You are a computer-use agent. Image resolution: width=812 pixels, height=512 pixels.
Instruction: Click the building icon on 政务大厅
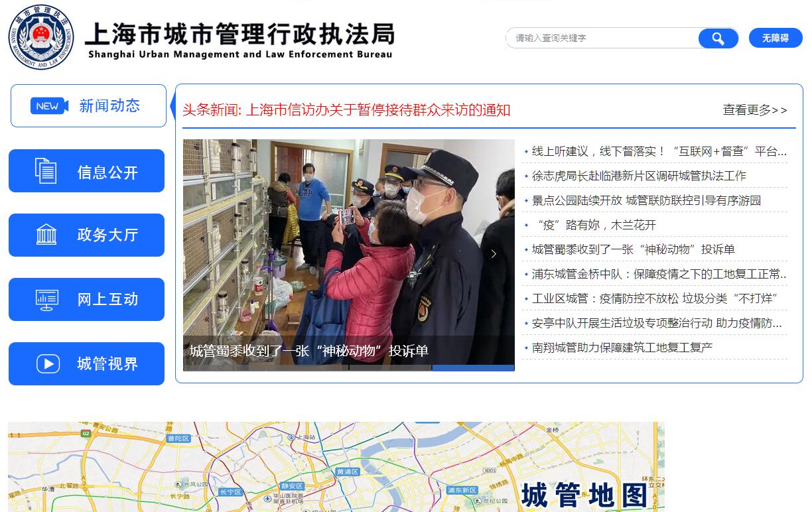pyautogui.click(x=46, y=235)
